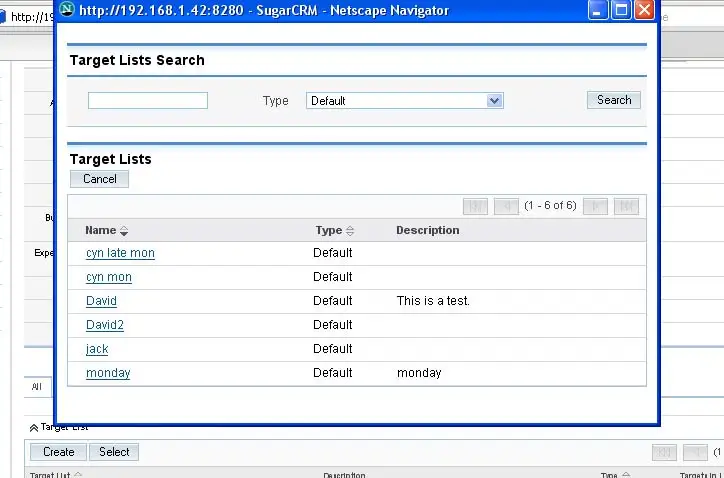724x478 pixels.
Task: Minimize the SugarCRM popup window
Action: pyautogui.click(x=597, y=10)
